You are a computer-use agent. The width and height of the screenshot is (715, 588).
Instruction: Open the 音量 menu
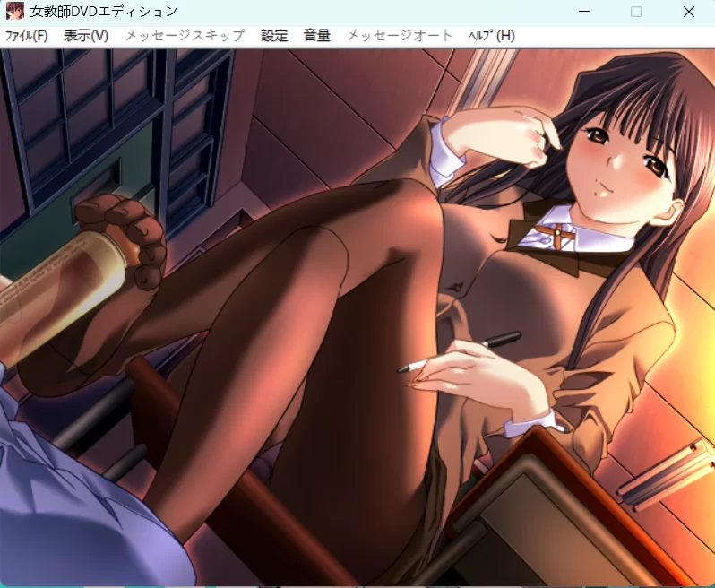(317, 36)
